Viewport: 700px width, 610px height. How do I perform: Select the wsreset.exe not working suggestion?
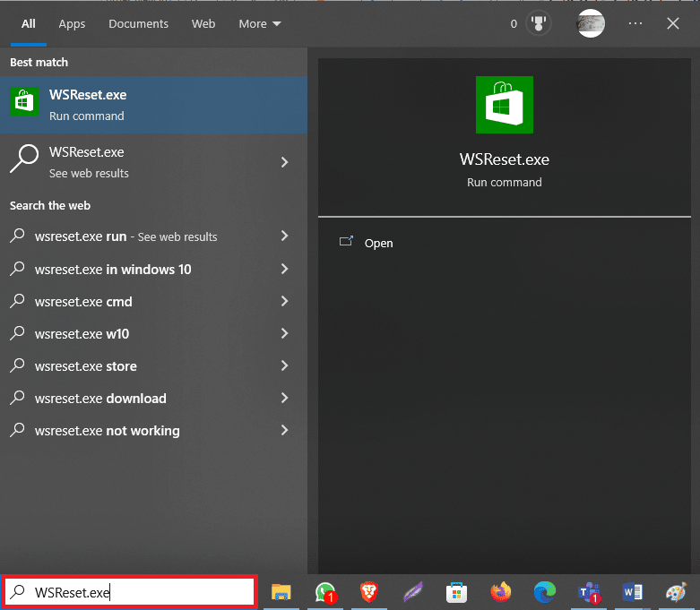pos(153,431)
